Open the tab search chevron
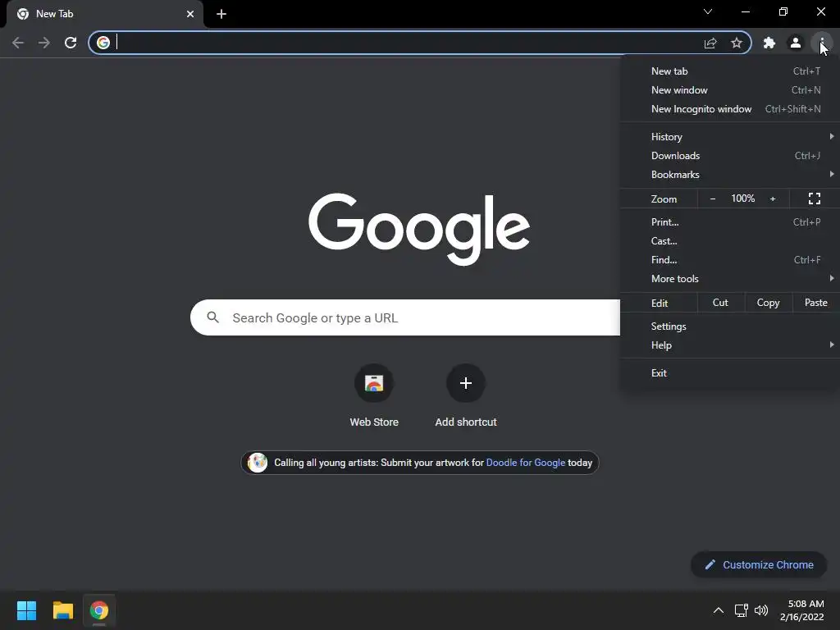 [x=708, y=11]
